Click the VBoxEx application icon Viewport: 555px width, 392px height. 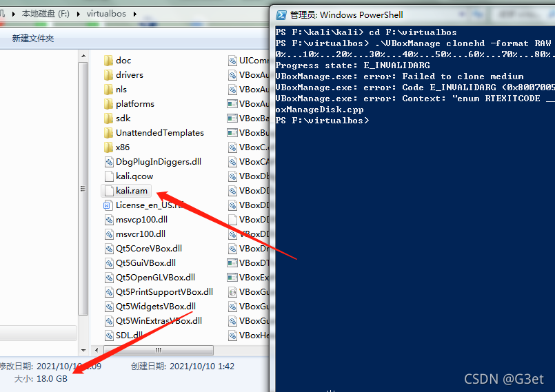pos(232,278)
